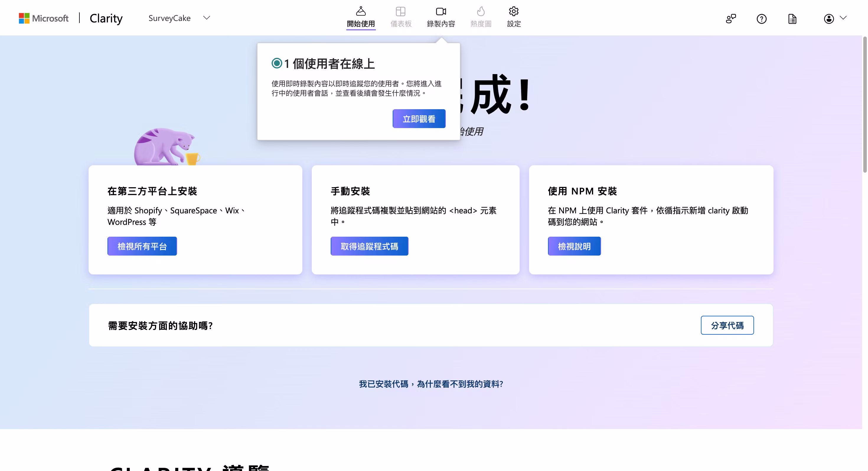Viewport: 868px width, 471px height.
Task: Expand the SurveyCake project dropdown
Action: tap(179, 18)
